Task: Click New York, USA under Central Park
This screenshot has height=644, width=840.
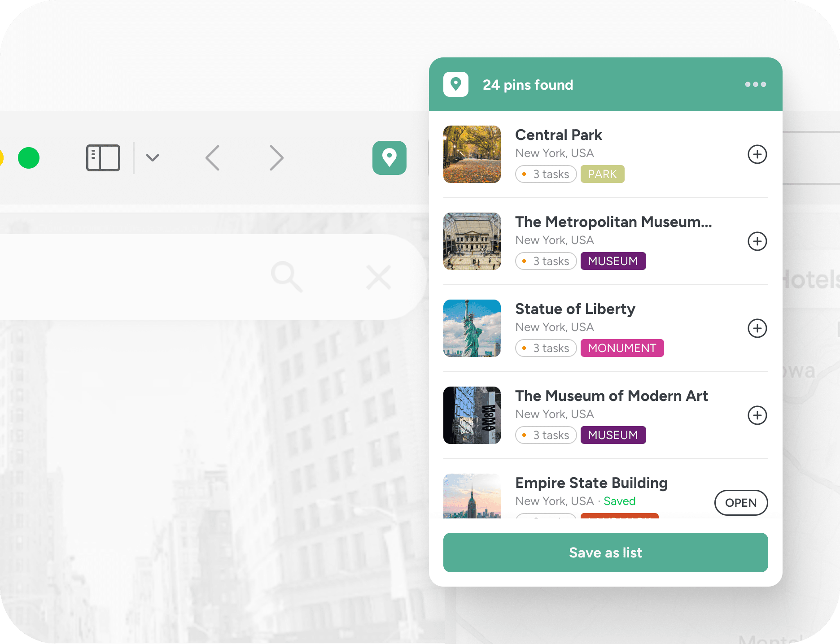Action: click(x=555, y=153)
